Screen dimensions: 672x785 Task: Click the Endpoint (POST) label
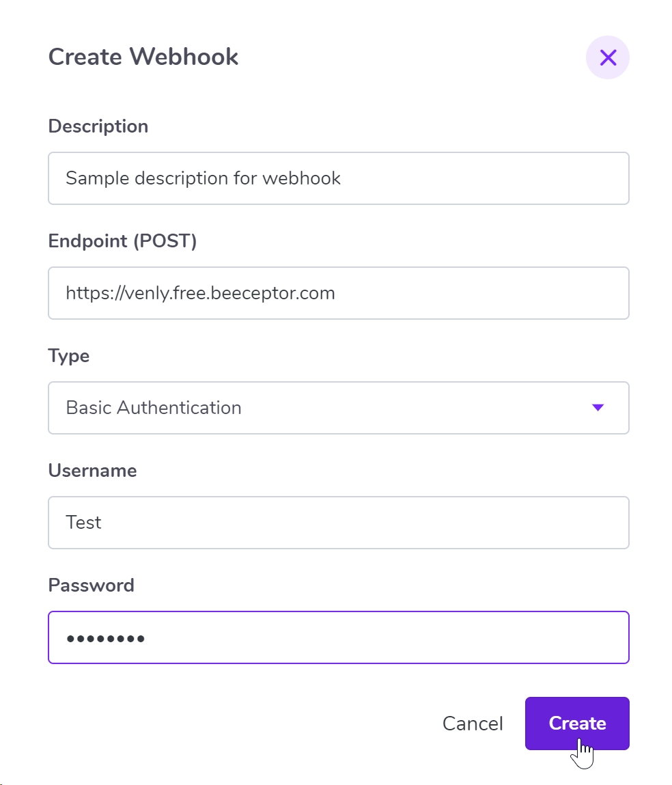[x=122, y=240]
